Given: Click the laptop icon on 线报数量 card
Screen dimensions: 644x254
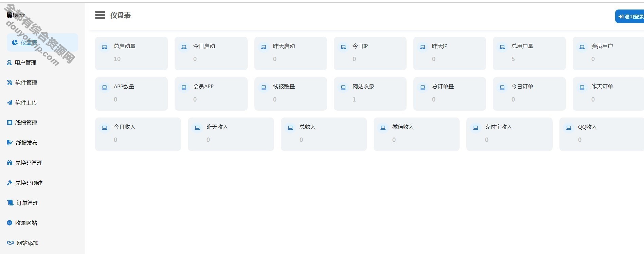Looking at the screenshot, I should 264,87.
